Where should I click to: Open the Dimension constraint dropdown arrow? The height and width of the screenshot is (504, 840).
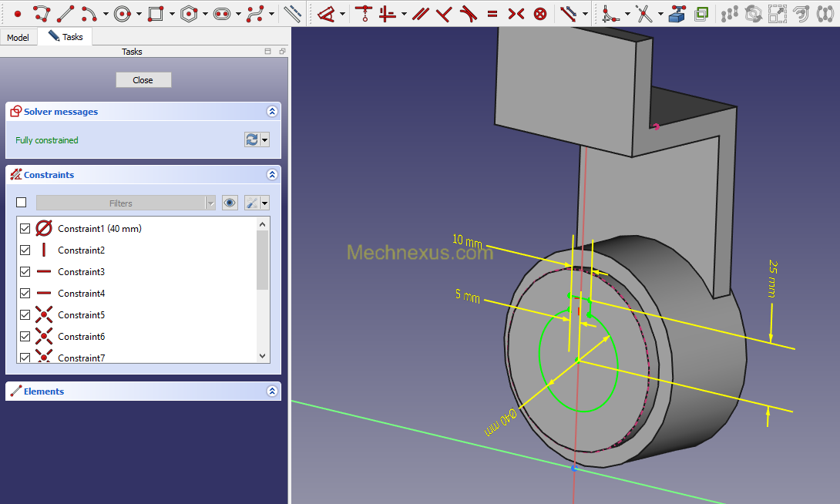pos(342,15)
